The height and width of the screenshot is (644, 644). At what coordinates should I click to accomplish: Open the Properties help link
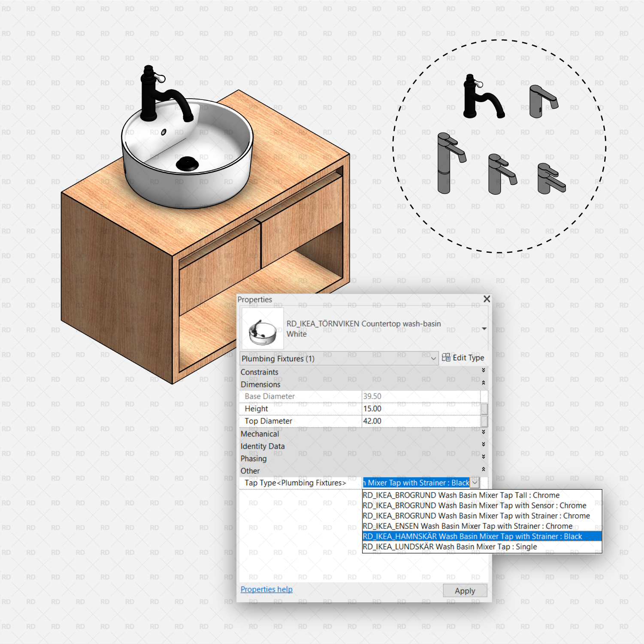tap(266, 590)
